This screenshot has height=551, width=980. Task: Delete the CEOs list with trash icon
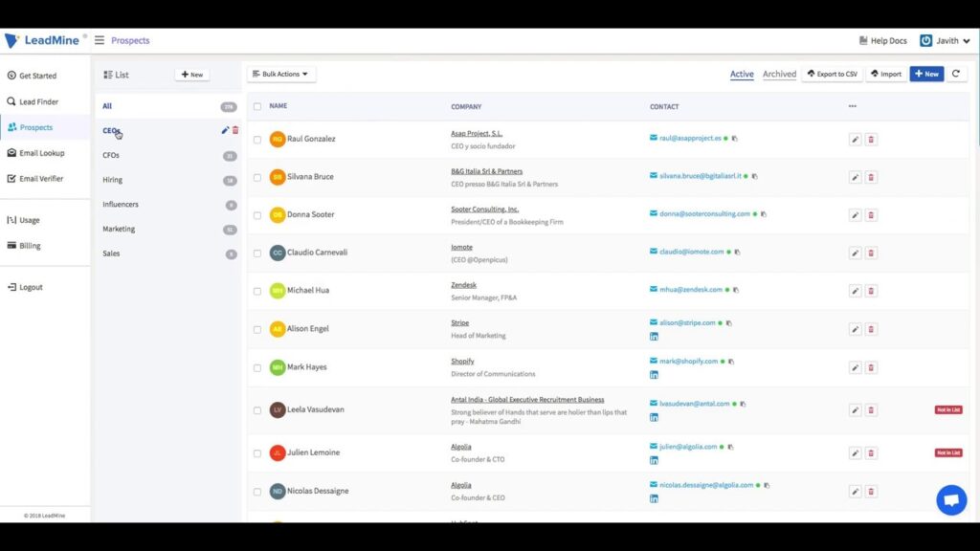(x=235, y=130)
